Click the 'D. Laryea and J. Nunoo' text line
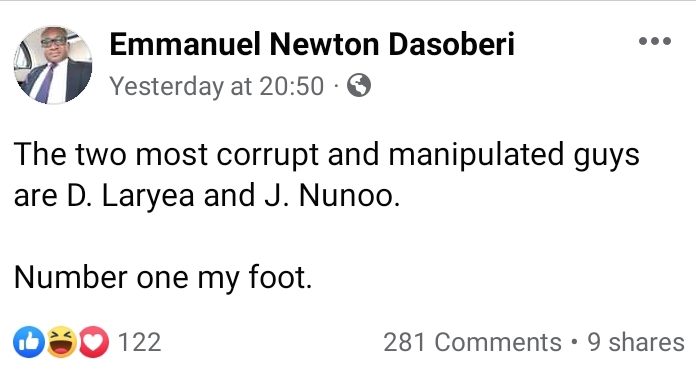This screenshot has width=696, height=371. tap(233, 196)
